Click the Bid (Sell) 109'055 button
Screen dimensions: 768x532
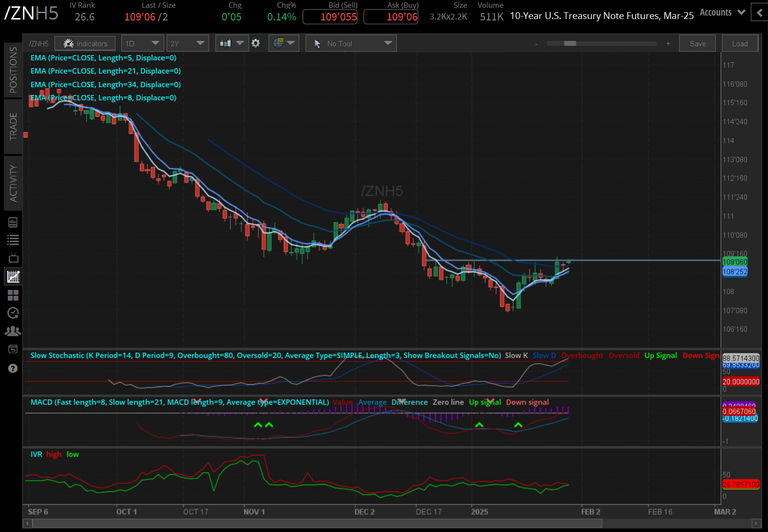[x=330, y=17]
